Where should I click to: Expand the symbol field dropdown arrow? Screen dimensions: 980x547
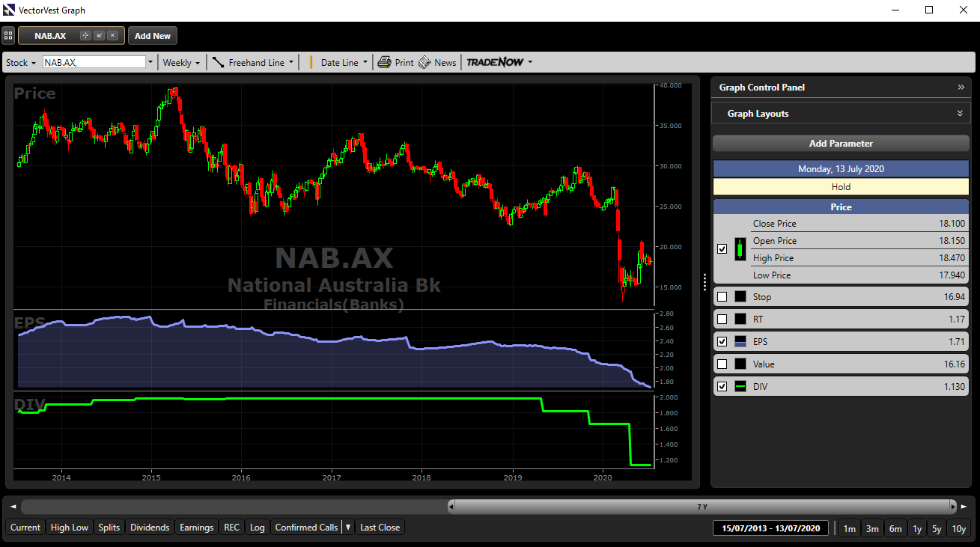150,63
